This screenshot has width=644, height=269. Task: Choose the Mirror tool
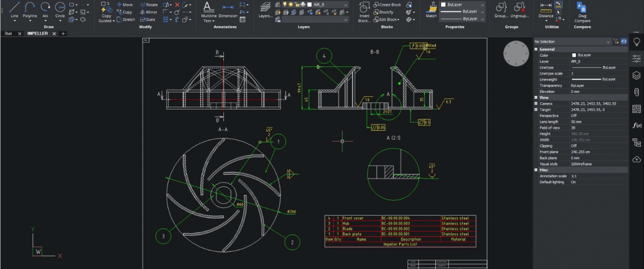click(x=149, y=12)
